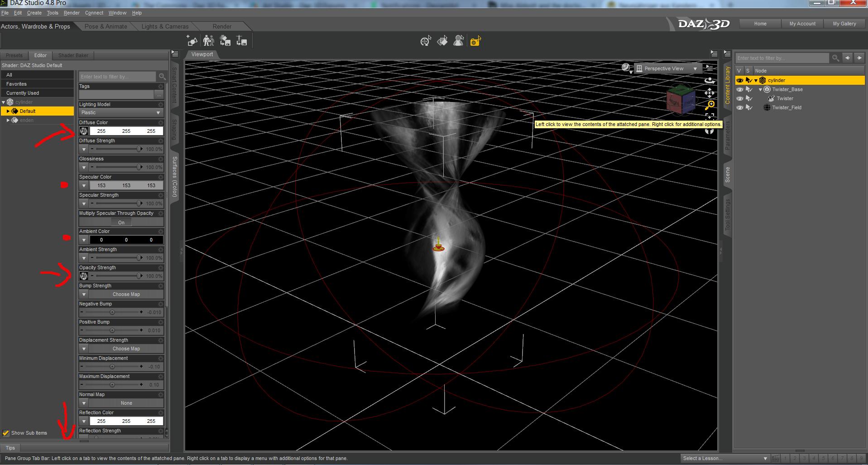Click the Surfaces property filter text field
The image size is (868, 465).
tap(118, 76)
